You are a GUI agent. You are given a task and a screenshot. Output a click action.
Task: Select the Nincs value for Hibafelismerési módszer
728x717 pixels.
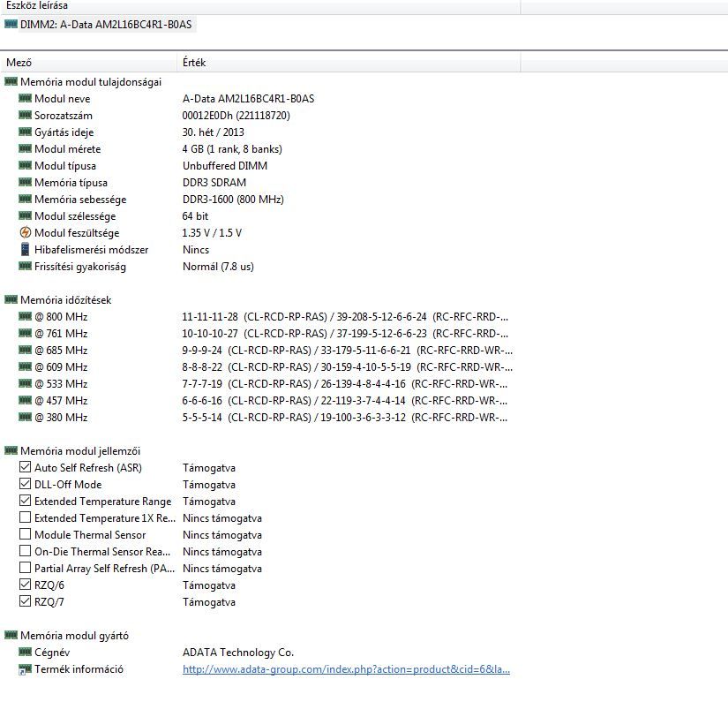point(196,250)
